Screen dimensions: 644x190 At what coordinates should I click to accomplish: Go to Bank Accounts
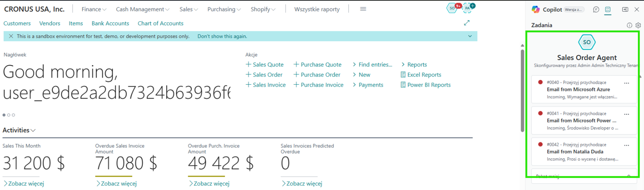110,23
